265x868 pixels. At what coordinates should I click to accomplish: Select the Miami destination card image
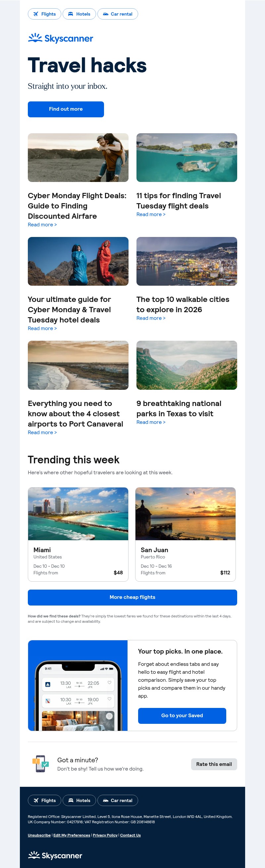pyautogui.click(x=78, y=513)
